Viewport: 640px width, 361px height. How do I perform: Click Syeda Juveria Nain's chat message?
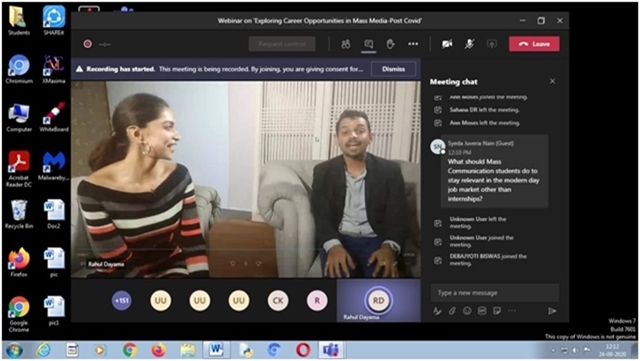pos(494,171)
